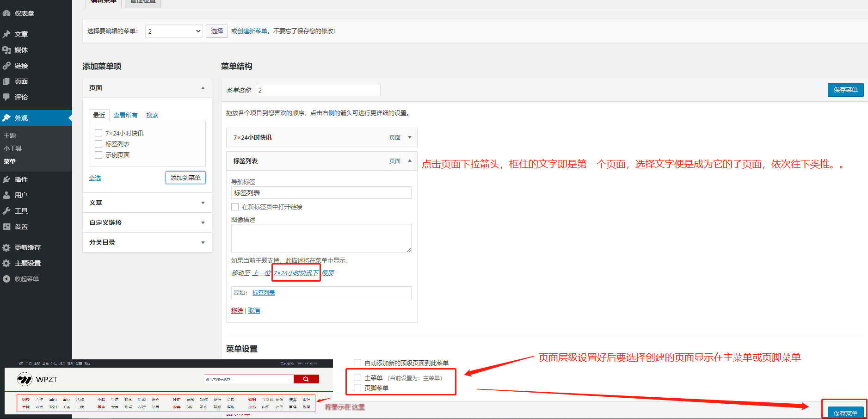Click the 创建新菜单 link

(x=252, y=31)
